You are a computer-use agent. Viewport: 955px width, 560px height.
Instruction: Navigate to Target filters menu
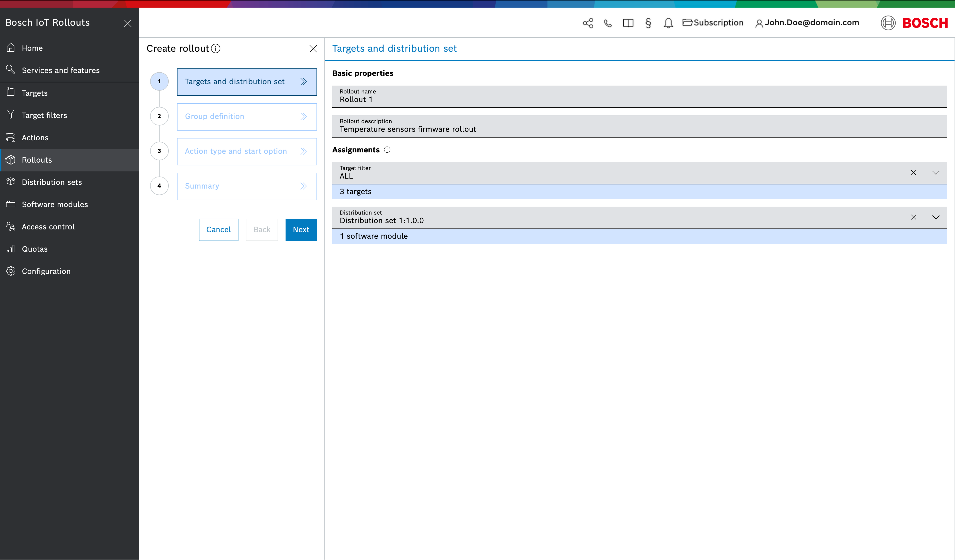[x=44, y=116]
